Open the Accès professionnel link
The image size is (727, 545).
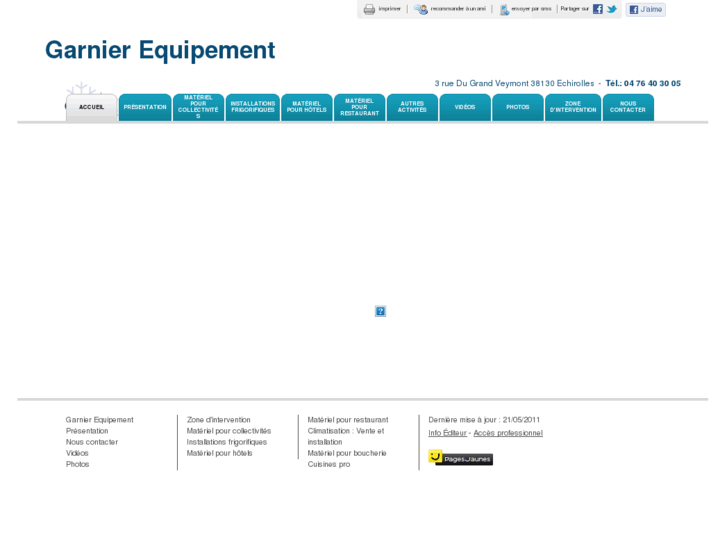pyautogui.click(x=508, y=433)
